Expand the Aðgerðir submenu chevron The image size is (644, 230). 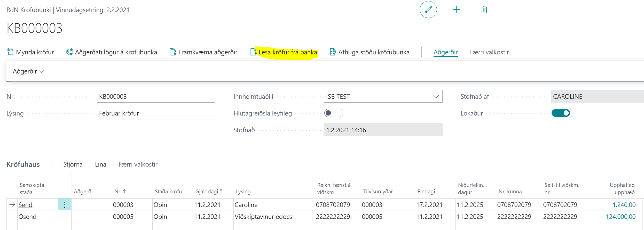coord(41,71)
